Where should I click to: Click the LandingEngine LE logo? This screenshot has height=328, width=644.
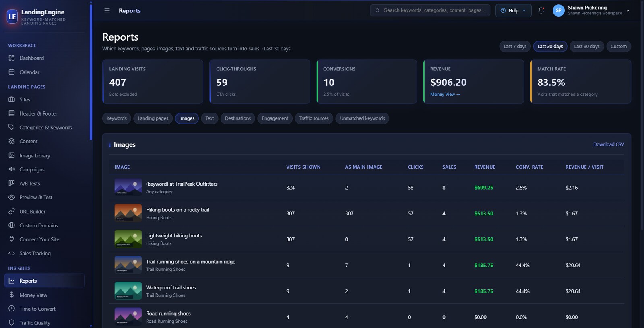pos(12,17)
